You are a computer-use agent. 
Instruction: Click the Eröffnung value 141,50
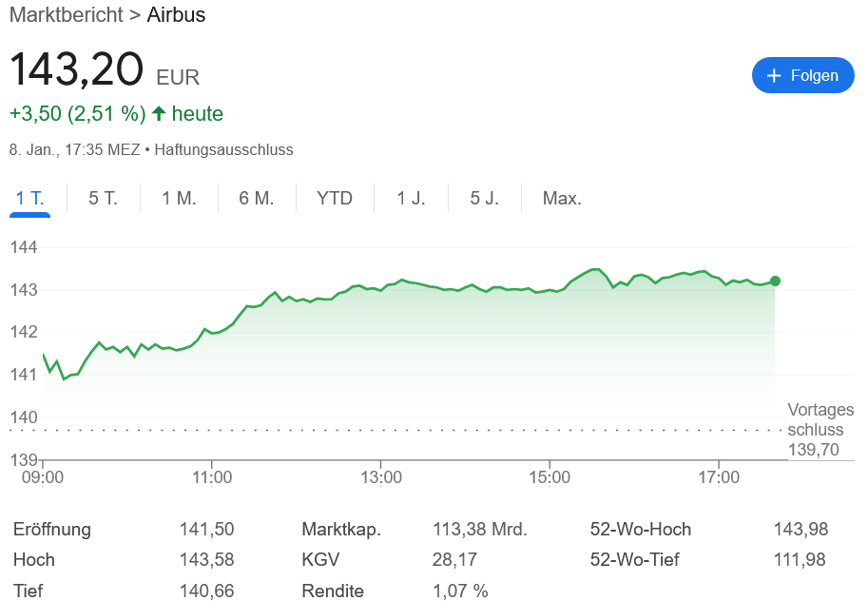coord(206,530)
